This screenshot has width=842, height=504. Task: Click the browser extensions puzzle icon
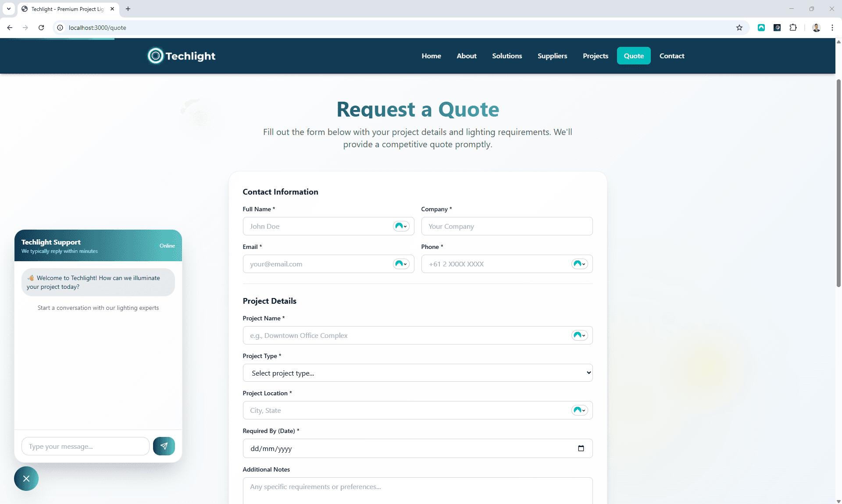(x=794, y=27)
